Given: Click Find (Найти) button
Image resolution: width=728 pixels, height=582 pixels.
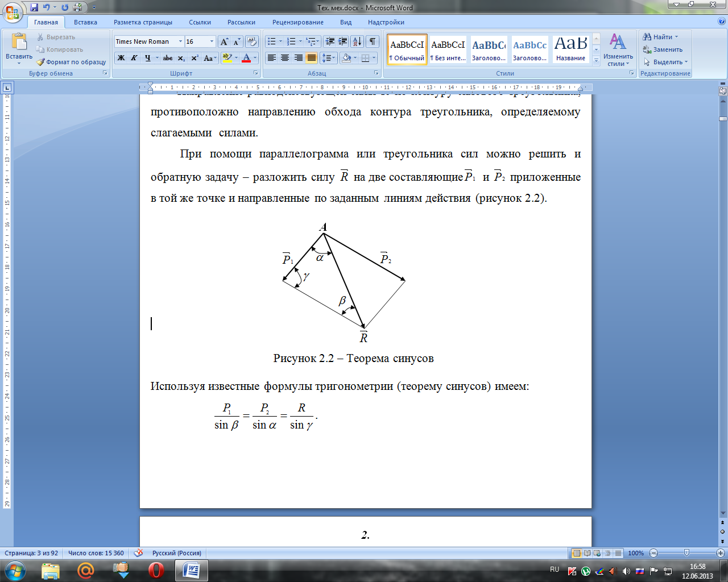Looking at the screenshot, I should click(x=660, y=37).
